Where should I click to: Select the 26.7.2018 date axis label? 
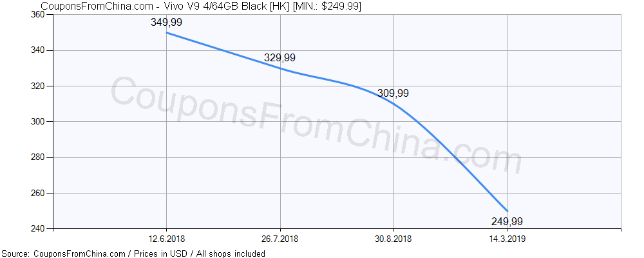point(279,239)
